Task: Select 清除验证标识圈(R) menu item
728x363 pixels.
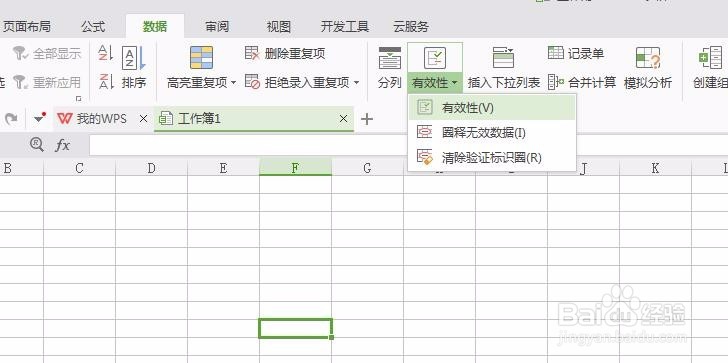Action: coord(492,158)
